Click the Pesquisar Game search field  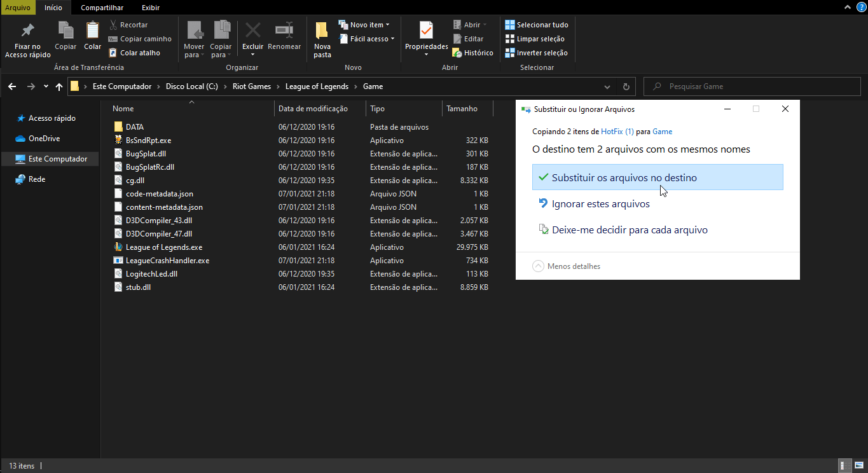coord(752,86)
